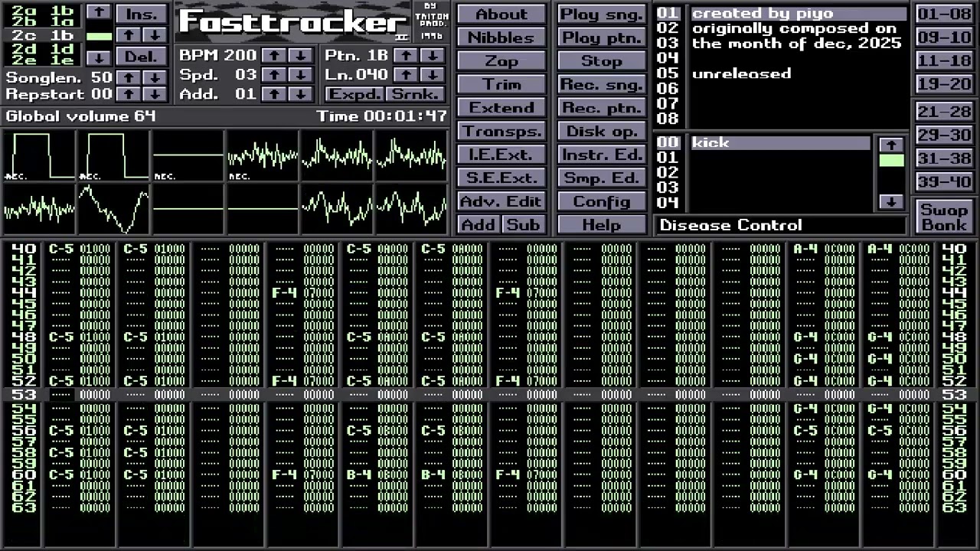Increment the Ptn. number with its up arrow
980x551 pixels.
[x=407, y=55]
